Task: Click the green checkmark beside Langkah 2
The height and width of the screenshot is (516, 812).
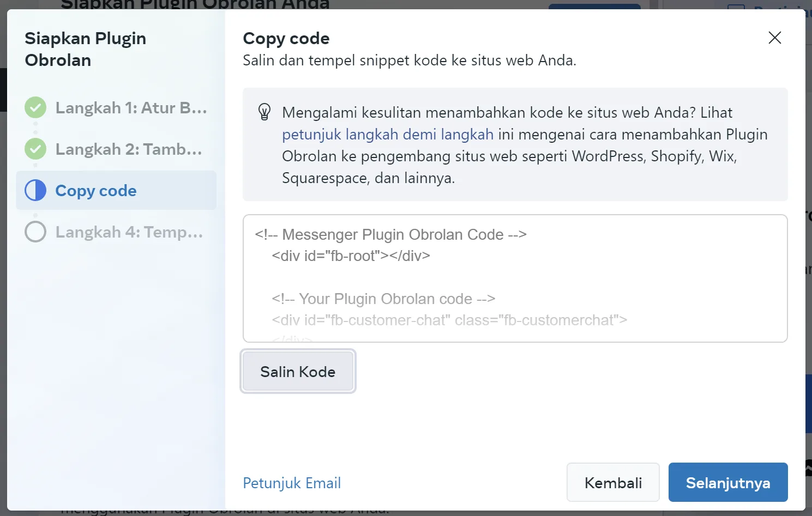Action: click(x=35, y=149)
